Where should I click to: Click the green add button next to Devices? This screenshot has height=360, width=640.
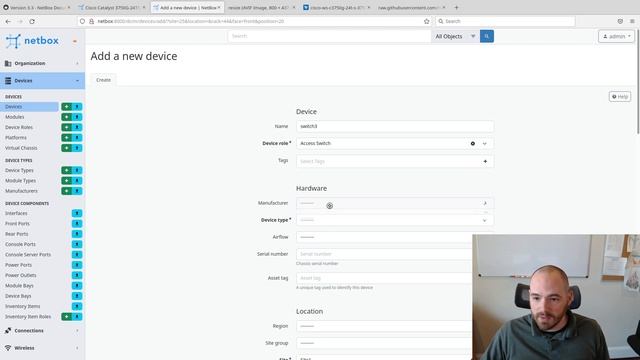(x=67, y=107)
